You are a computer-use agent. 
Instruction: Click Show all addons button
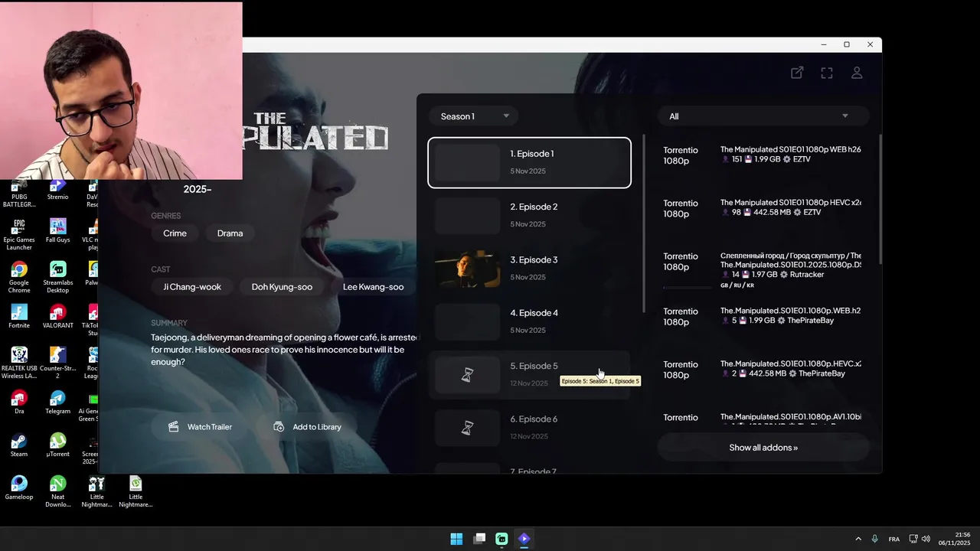[763, 448]
